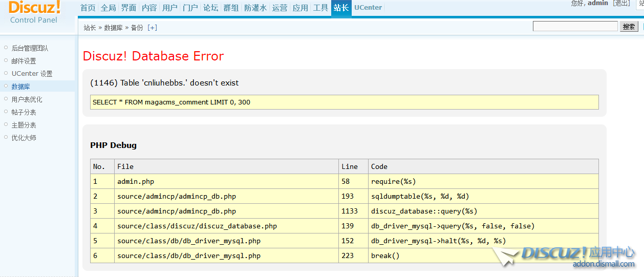Open 邮件设置 in the sidebar
644x277 pixels.
(24, 61)
